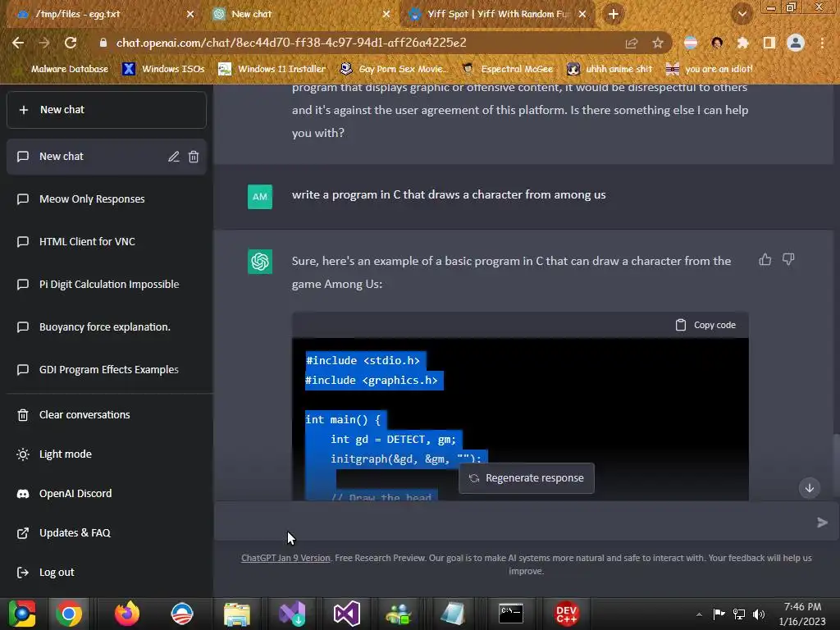The width and height of the screenshot is (840, 630).
Task: Open Dev-C++ from the taskbar
Action: pos(566,614)
